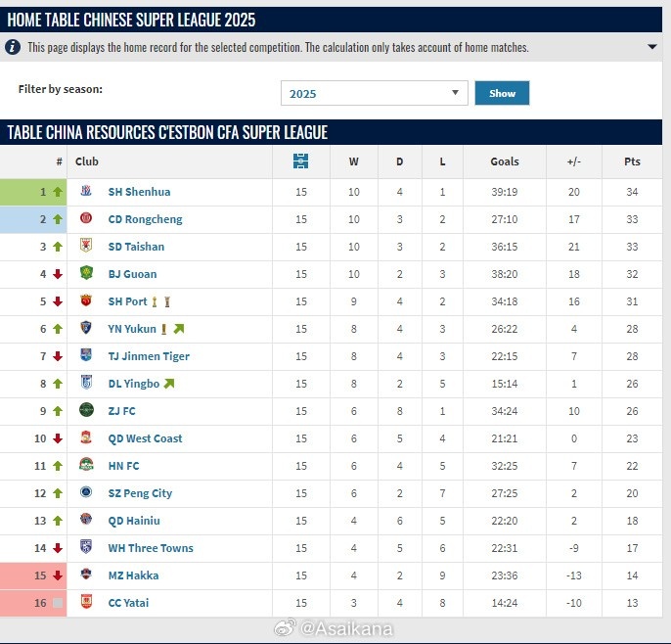Click the Goals column header
Viewport: 671px width, 644px height.
pos(505,161)
